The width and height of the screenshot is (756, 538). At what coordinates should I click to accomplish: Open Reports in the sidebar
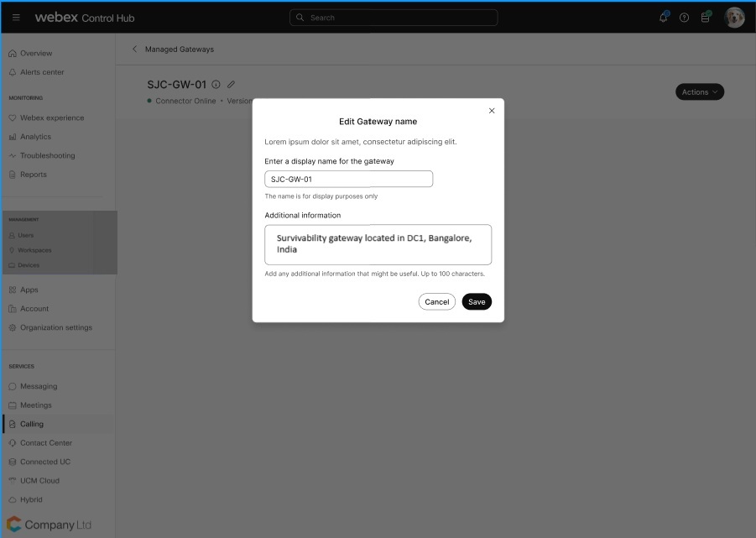coord(34,175)
